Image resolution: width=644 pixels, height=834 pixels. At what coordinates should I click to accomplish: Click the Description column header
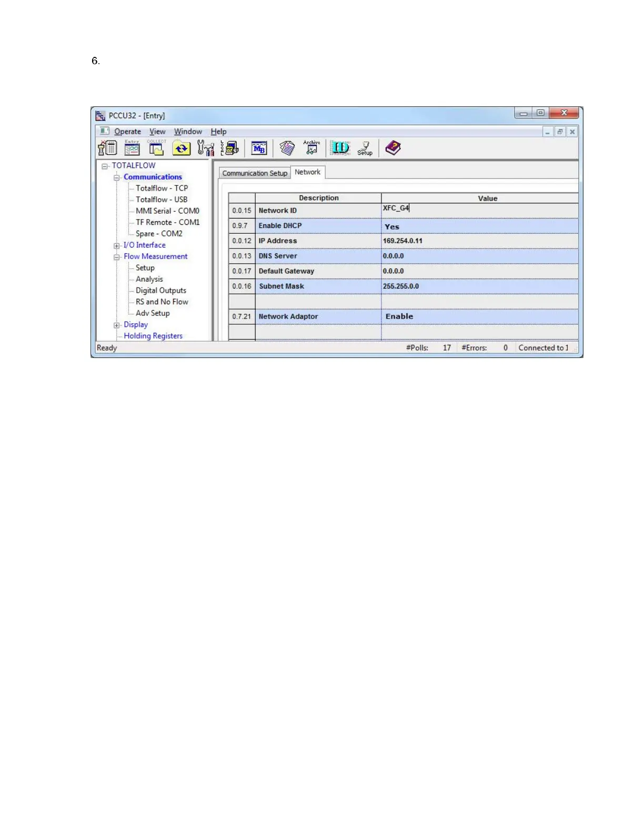tap(318, 198)
